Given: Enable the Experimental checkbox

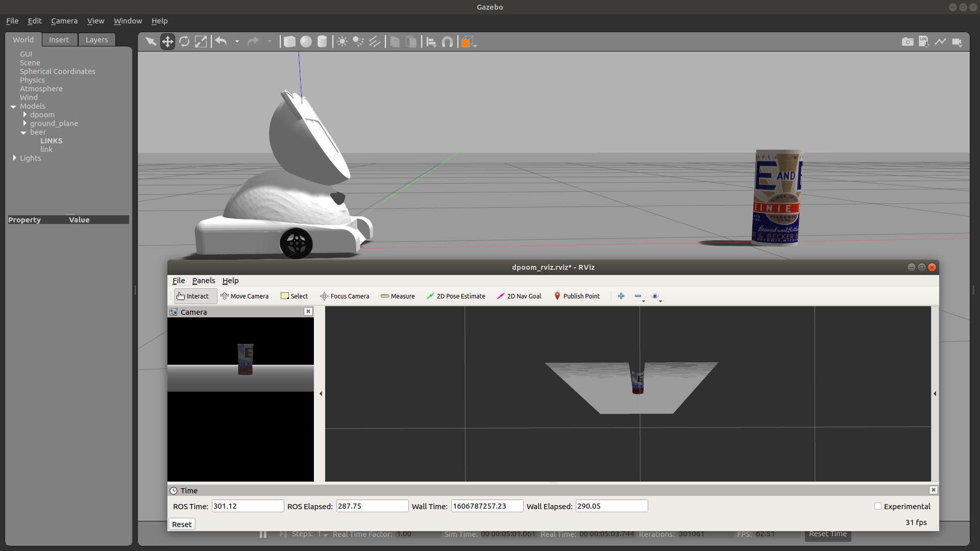Looking at the screenshot, I should coord(878,507).
